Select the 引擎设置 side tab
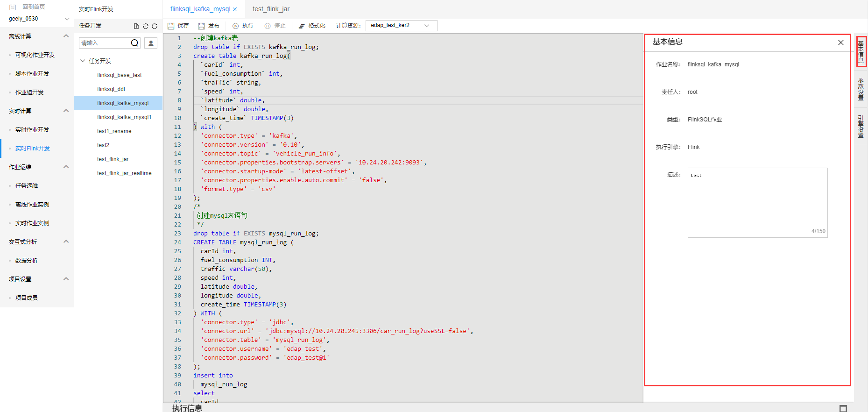This screenshot has height=412, width=868. click(x=861, y=127)
